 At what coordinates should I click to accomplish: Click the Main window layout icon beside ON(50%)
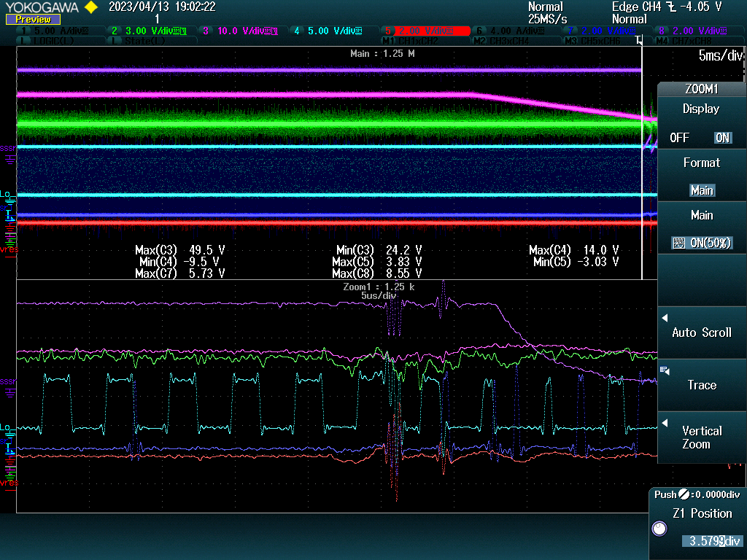point(678,243)
